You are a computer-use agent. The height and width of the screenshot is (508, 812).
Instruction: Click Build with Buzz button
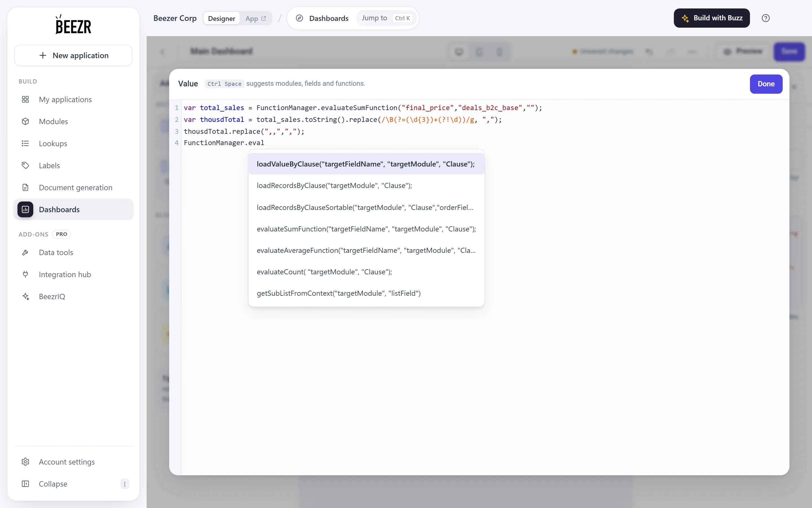(x=711, y=18)
